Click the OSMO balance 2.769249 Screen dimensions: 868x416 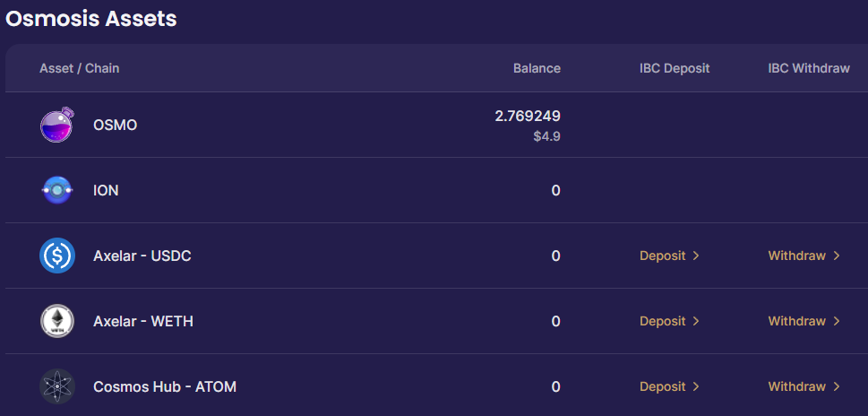pos(528,116)
